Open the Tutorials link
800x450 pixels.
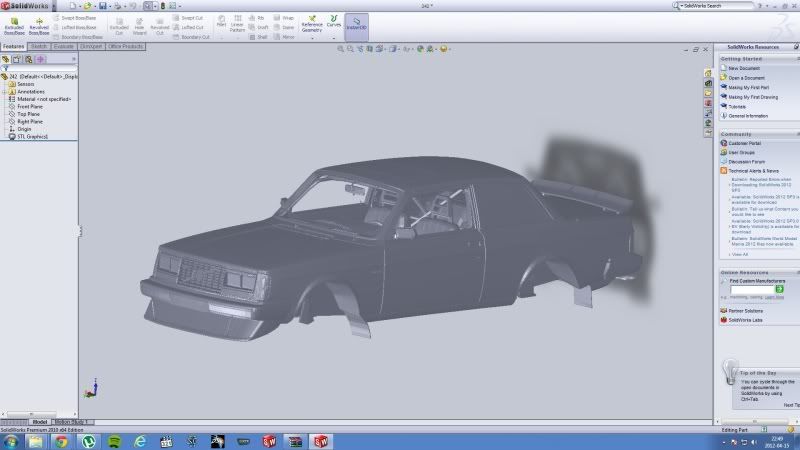click(737, 106)
